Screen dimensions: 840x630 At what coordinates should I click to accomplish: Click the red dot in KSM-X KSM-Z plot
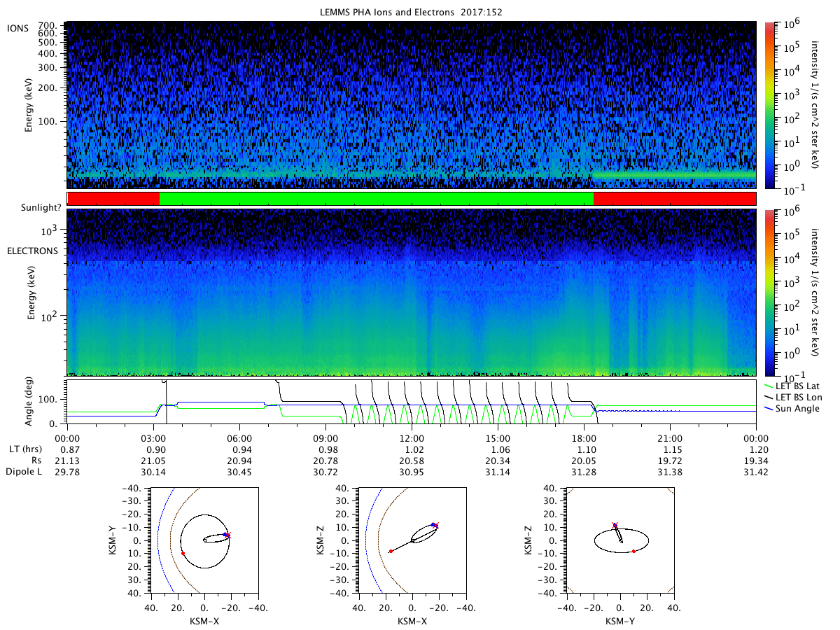[391, 552]
